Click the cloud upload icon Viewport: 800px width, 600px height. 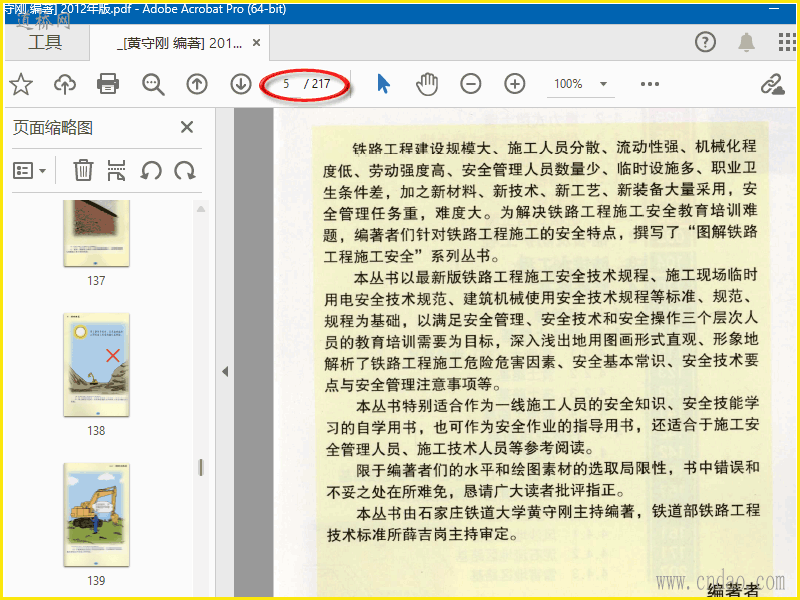tap(65, 84)
